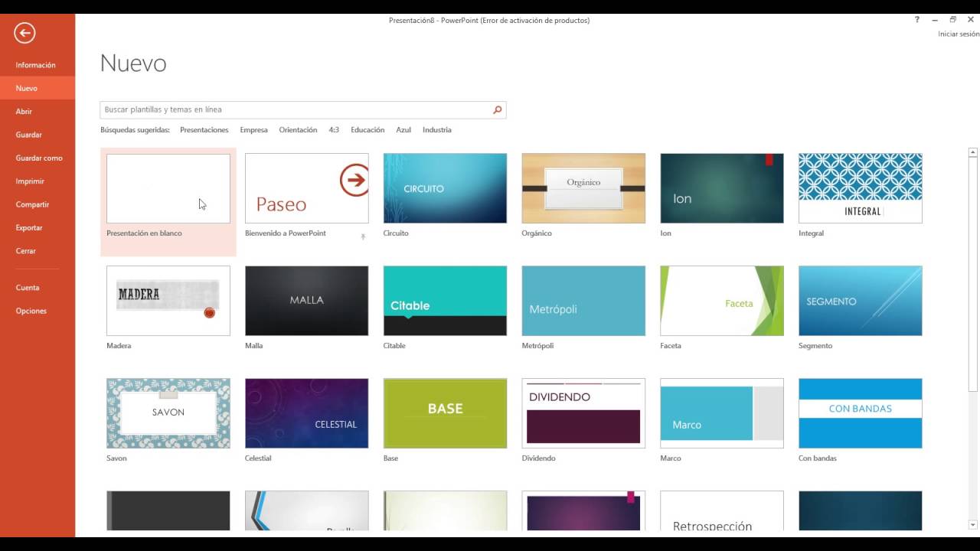
Task: Click the Presentaciones suggested search
Action: click(x=204, y=130)
